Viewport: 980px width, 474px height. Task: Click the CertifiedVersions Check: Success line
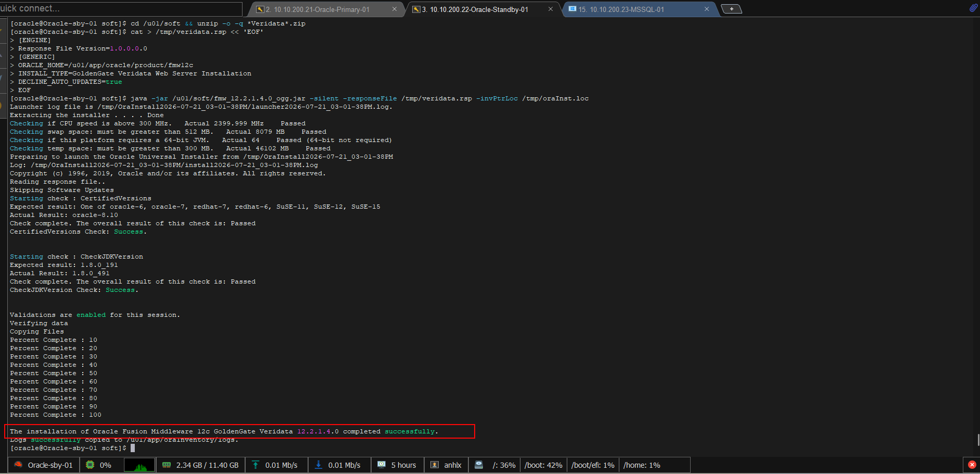(79, 232)
